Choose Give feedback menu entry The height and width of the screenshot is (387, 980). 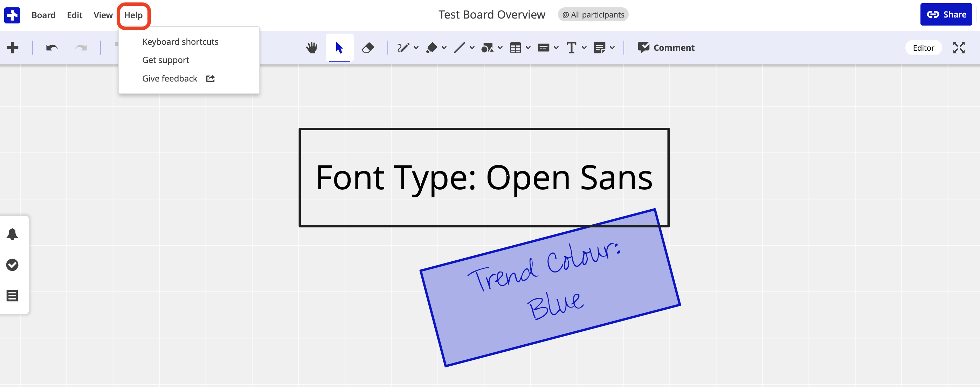(170, 78)
